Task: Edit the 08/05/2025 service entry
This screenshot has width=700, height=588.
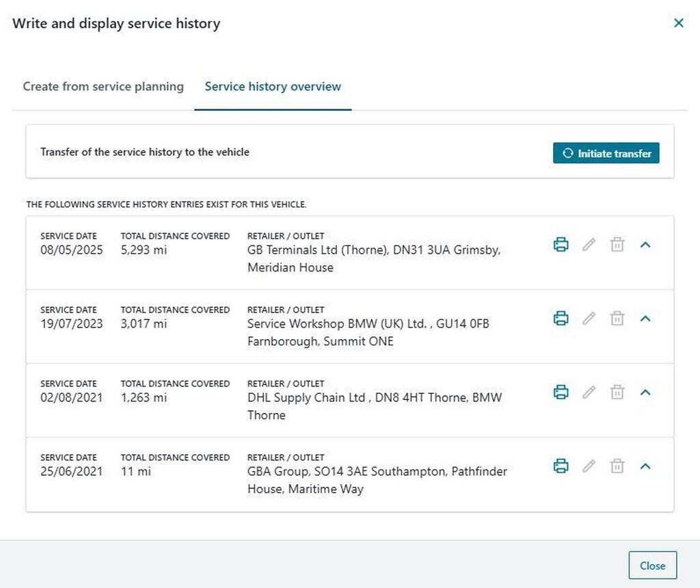Action: click(x=589, y=244)
